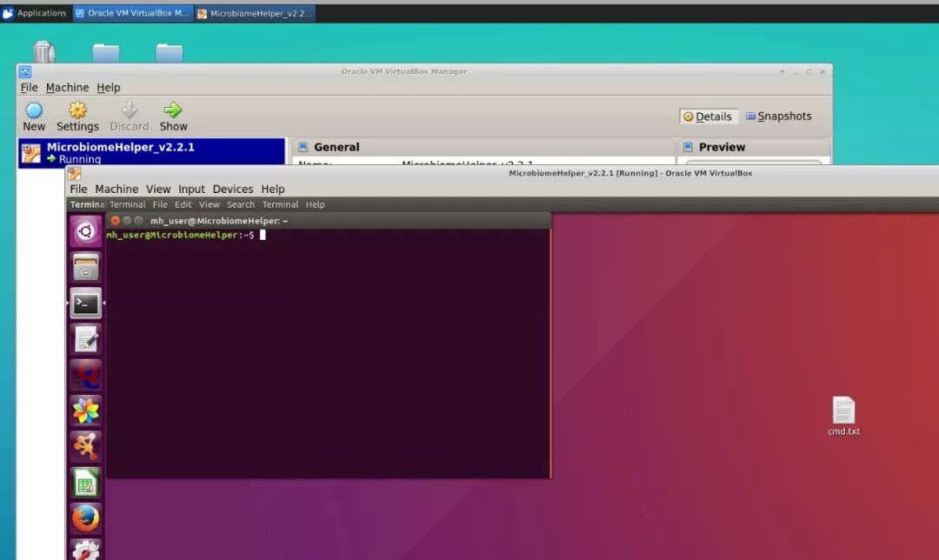Create a New virtual machine in VirtualBox
Screen dimensions: 939x560
[33, 114]
